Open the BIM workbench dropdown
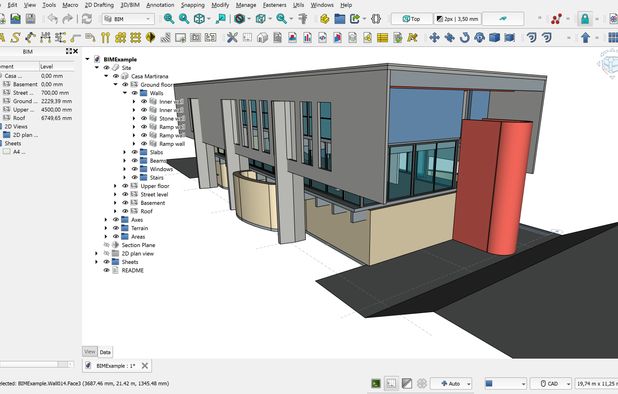The width and height of the screenshot is (618, 394). [128, 19]
